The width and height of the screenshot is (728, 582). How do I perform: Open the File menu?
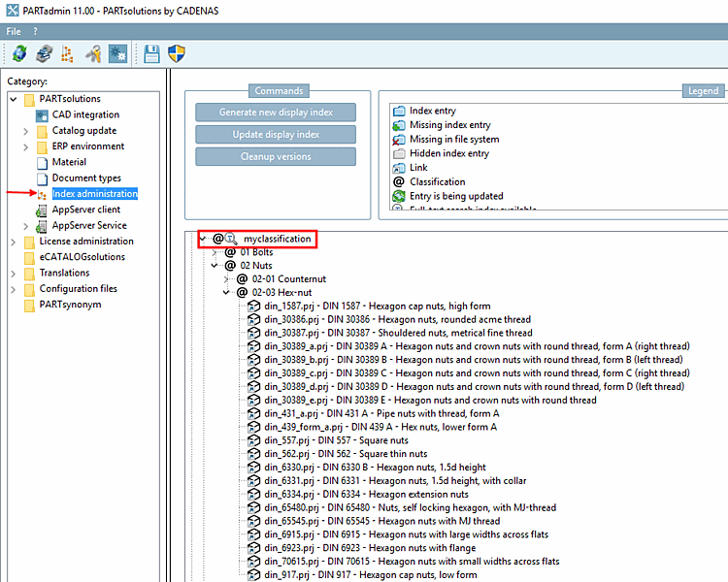[14, 32]
